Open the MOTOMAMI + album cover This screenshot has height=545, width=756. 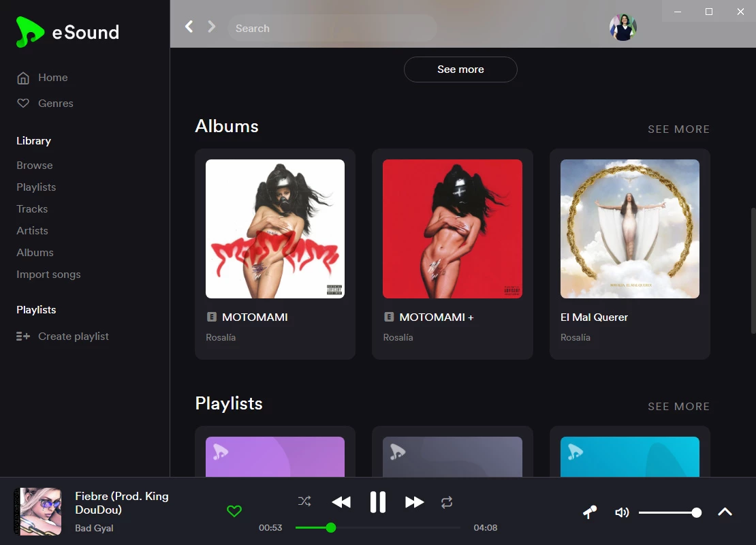tap(452, 229)
